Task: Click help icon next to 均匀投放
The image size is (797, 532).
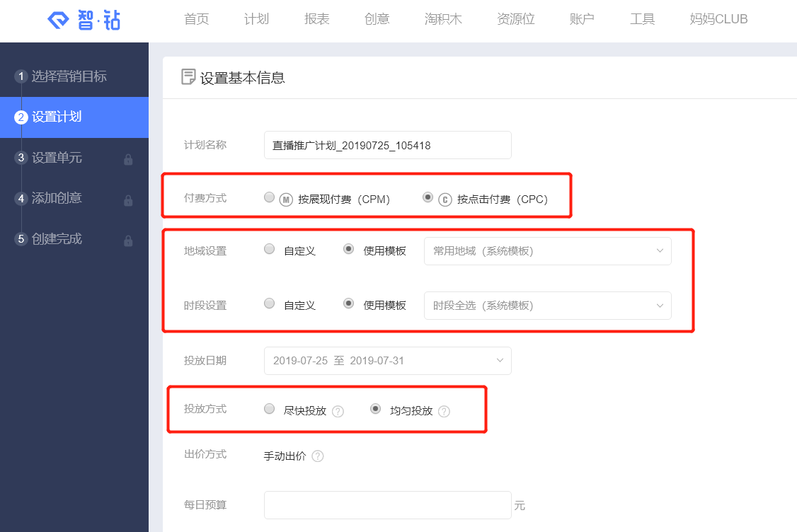Action: coord(444,411)
